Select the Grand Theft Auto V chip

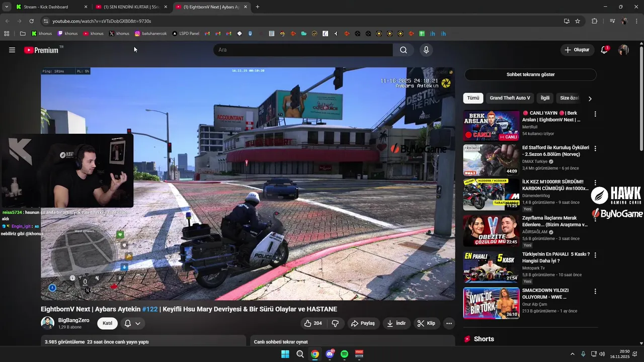click(x=510, y=98)
